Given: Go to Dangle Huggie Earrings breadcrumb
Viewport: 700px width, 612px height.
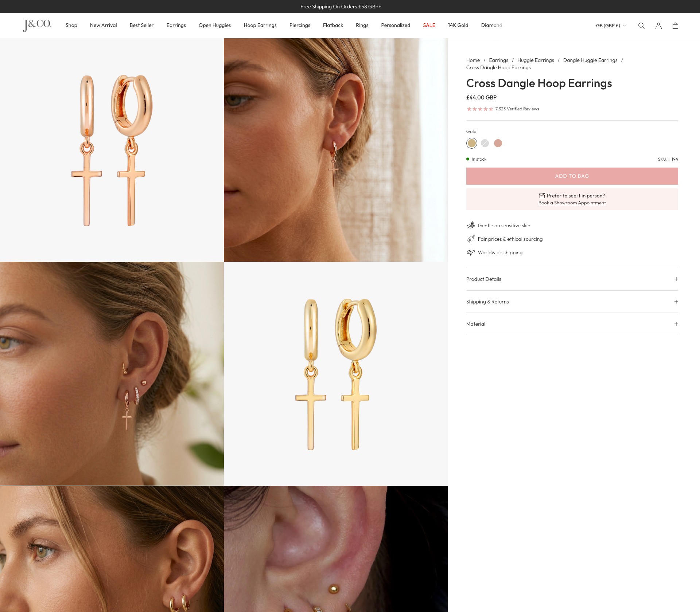Looking at the screenshot, I should [x=590, y=60].
